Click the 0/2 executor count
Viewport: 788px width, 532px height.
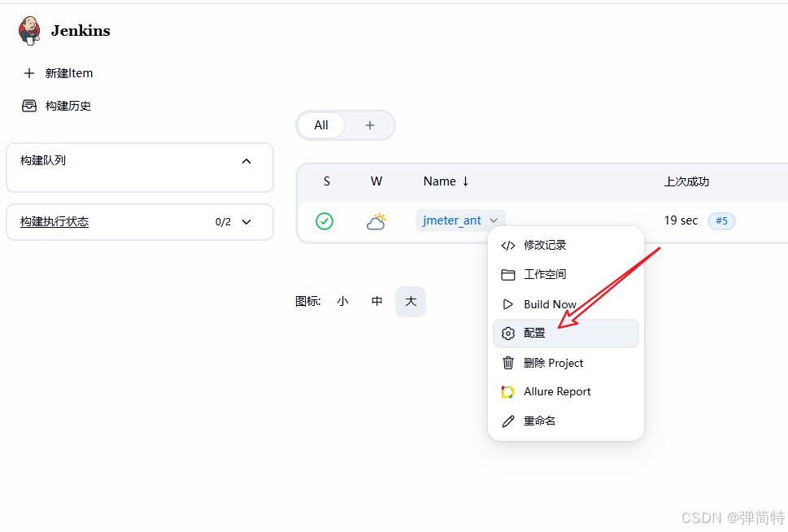tap(223, 222)
